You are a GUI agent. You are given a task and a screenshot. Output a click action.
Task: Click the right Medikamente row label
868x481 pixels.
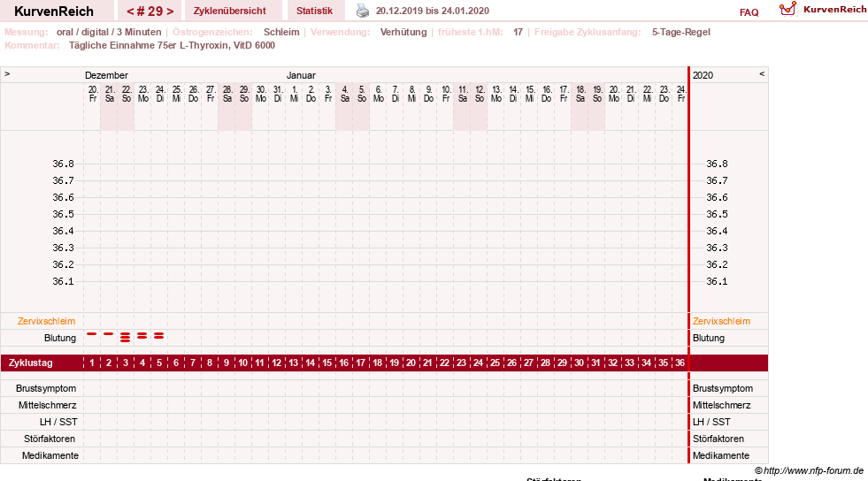click(721, 455)
